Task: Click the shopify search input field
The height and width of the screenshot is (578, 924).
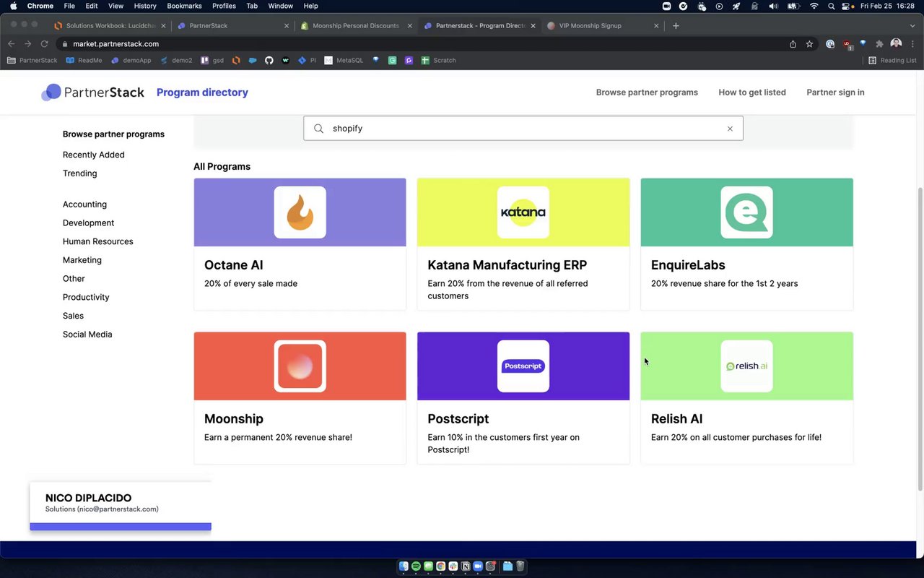Action: (x=523, y=129)
